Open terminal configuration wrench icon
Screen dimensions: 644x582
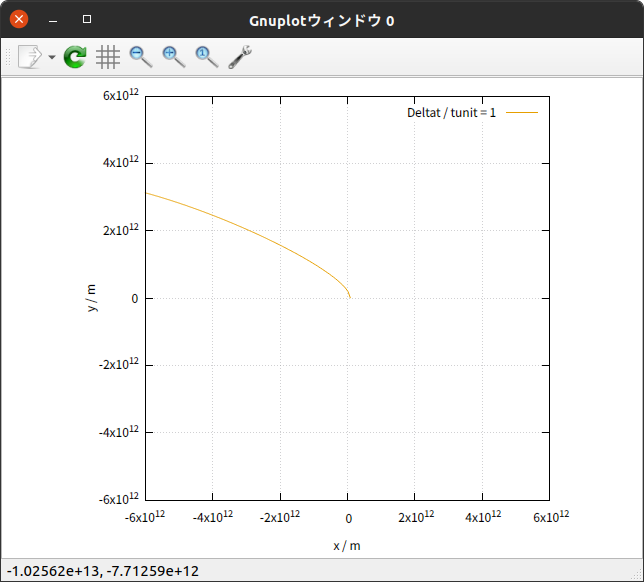(240, 57)
